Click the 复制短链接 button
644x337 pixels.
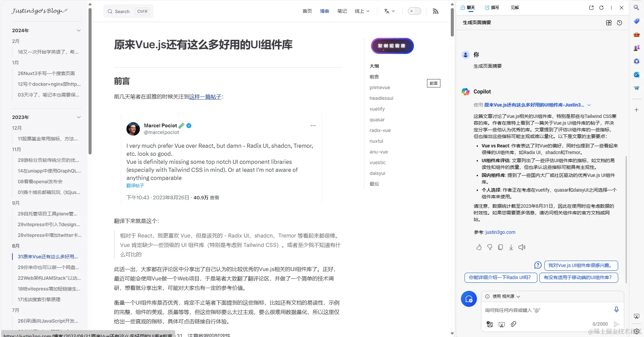coord(392,46)
